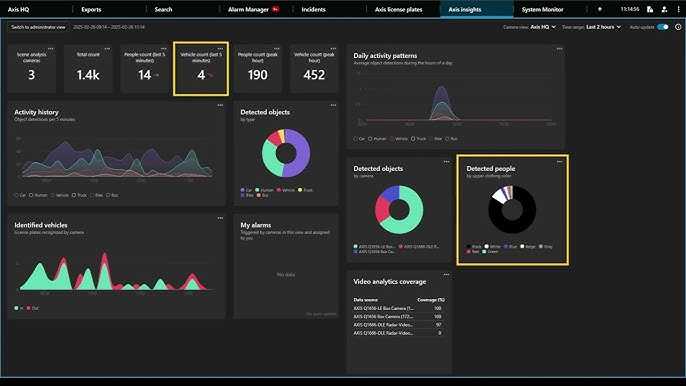Click the Data source column header
The height and width of the screenshot is (386, 686).
[x=365, y=300]
